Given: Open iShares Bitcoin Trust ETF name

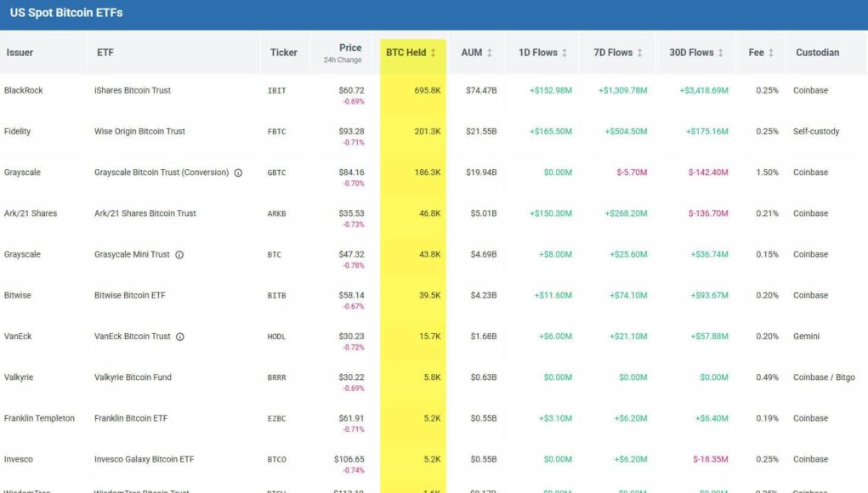Looking at the screenshot, I should [x=133, y=90].
